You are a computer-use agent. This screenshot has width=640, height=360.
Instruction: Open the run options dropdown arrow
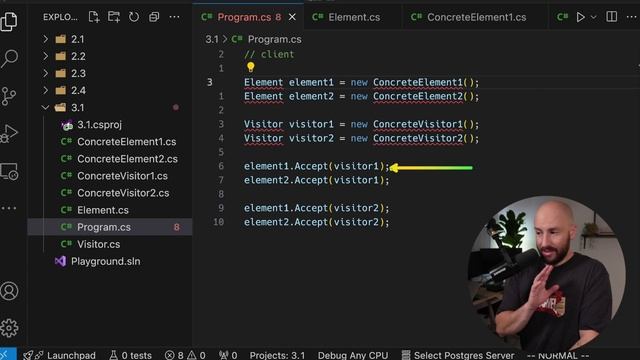(x=593, y=17)
